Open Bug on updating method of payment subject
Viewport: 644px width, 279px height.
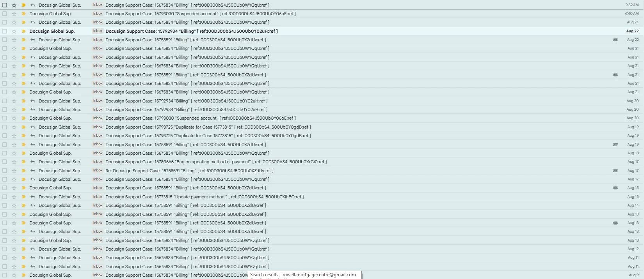[216, 162]
